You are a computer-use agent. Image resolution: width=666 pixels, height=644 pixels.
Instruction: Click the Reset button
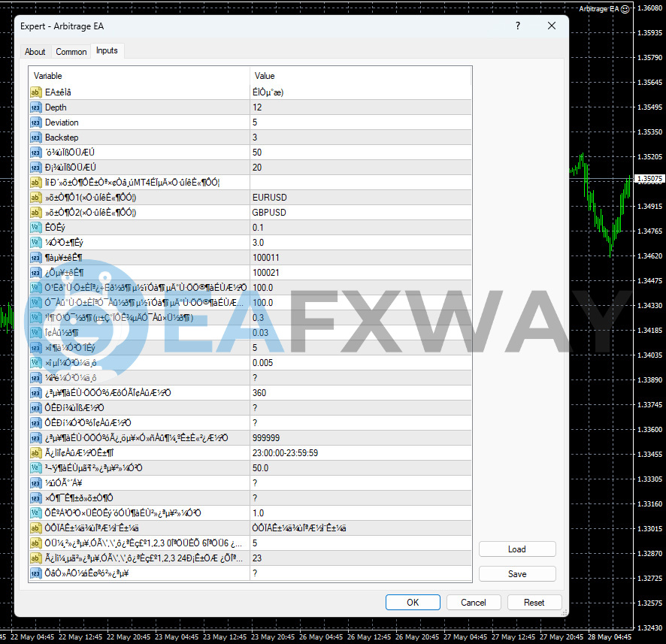pos(534,603)
